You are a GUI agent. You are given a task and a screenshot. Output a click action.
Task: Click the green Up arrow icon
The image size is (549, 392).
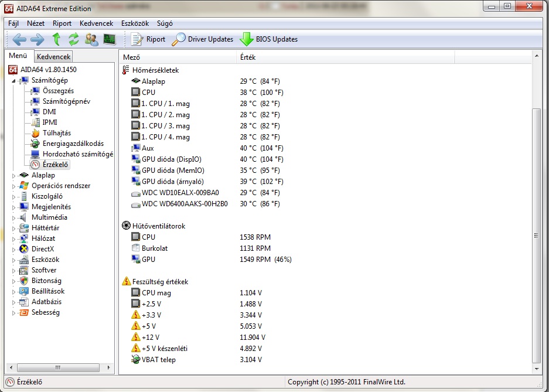click(56, 39)
